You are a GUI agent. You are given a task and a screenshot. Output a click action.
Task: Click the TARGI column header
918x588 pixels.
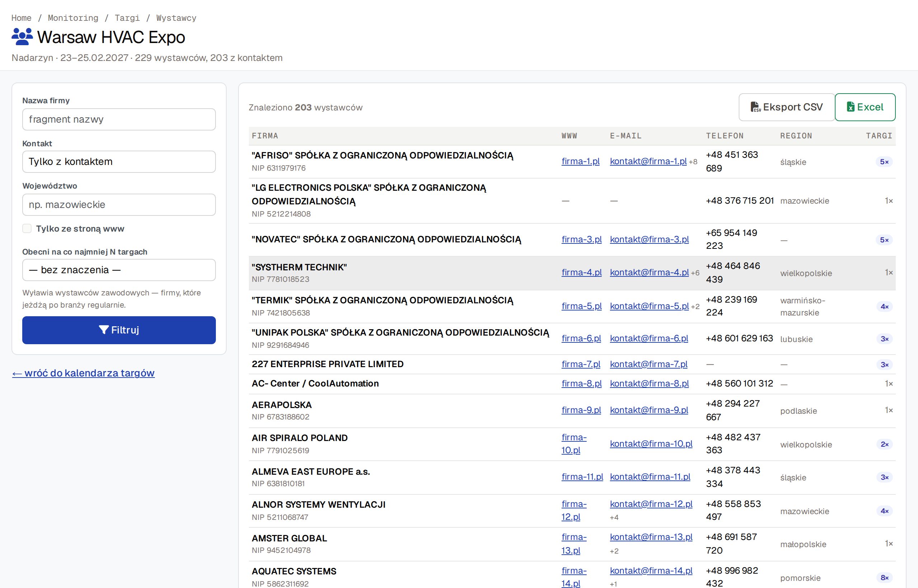point(879,136)
